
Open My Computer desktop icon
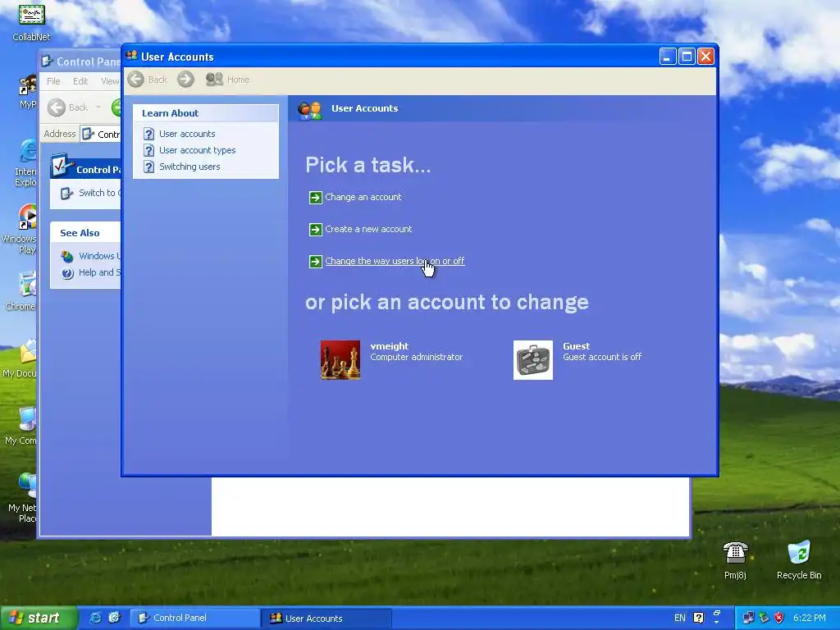point(21,426)
